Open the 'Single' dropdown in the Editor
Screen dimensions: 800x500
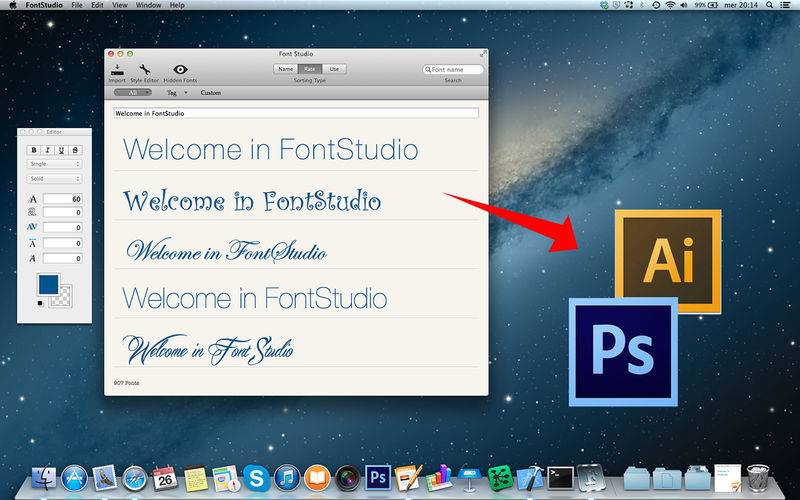pyautogui.click(x=55, y=164)
